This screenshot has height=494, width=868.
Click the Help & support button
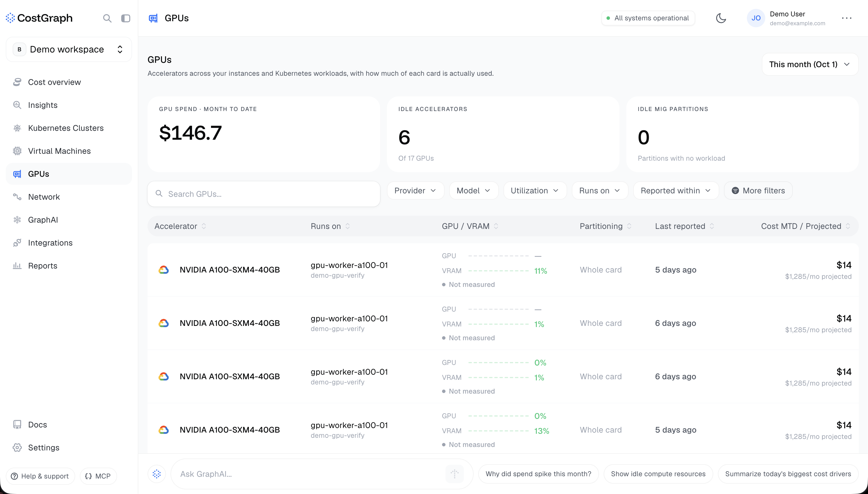tap(40, 476)
